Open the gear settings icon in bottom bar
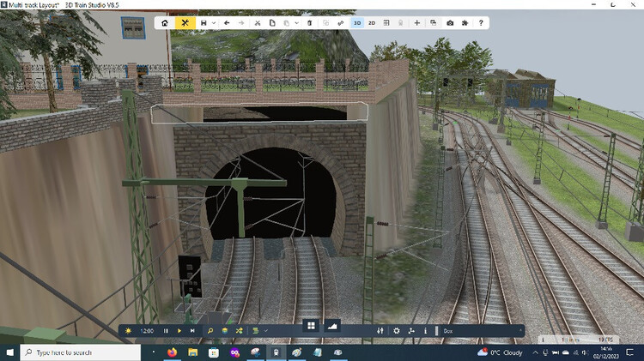 397,331
